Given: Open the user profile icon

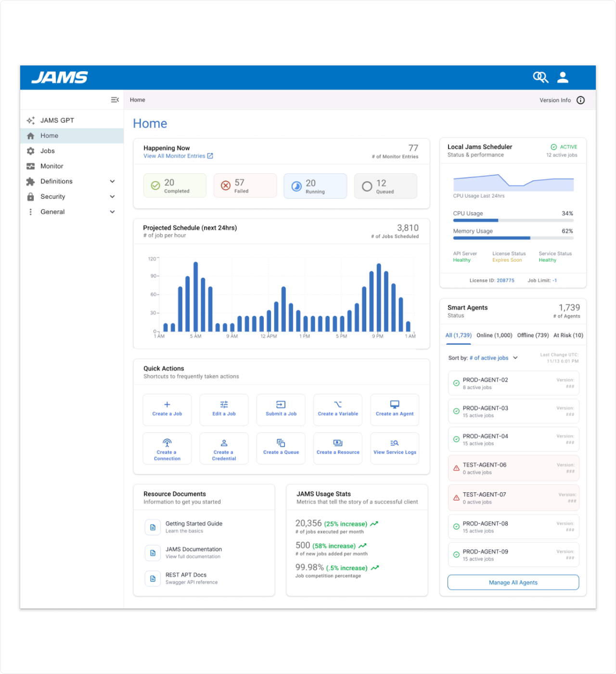Looking at the screenshot, I should (563, 77).
